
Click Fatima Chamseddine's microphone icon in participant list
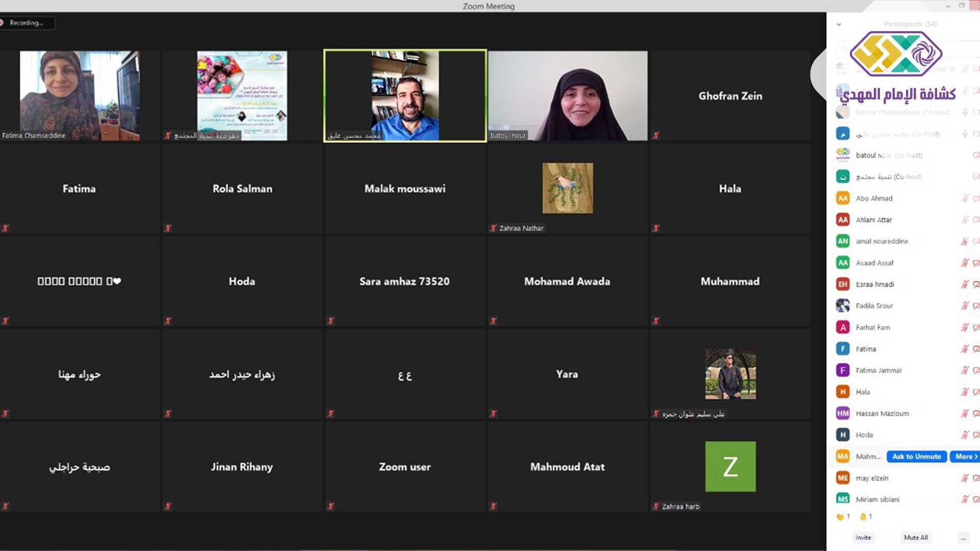pyautogui.click(x=964, y=112)
